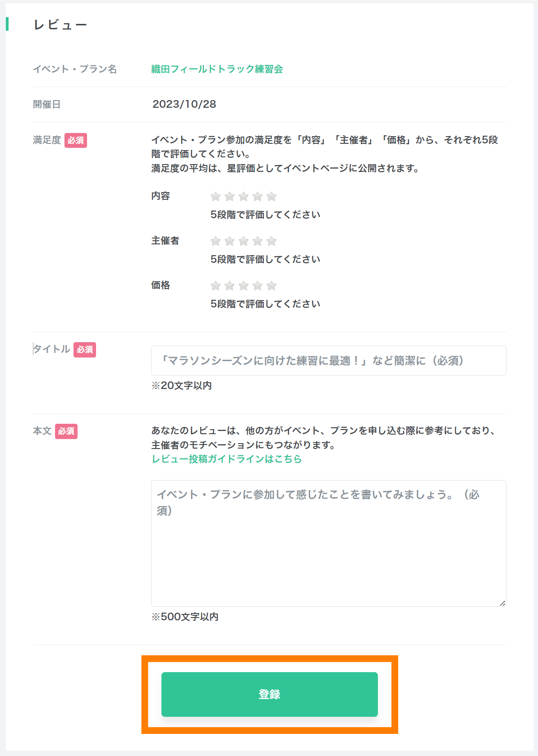Rate 内容 with the third star
The width and height of the screenshot is (538, 756).
[244, 197]
